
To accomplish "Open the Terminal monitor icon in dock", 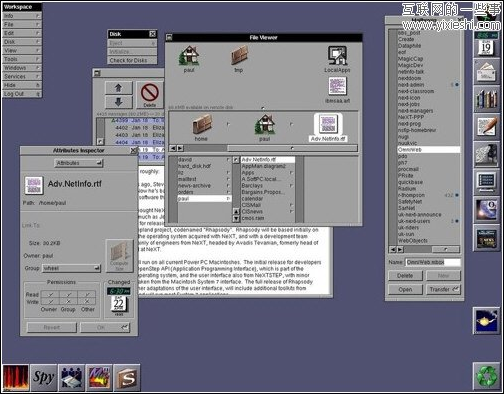I will click(486, 182).
